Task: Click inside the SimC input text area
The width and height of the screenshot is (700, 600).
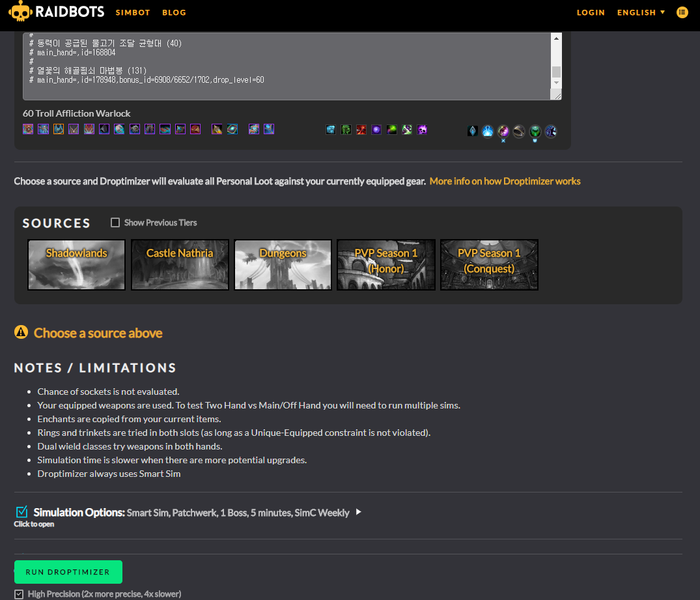Action: pyautogui.click(x=287, y=66)
